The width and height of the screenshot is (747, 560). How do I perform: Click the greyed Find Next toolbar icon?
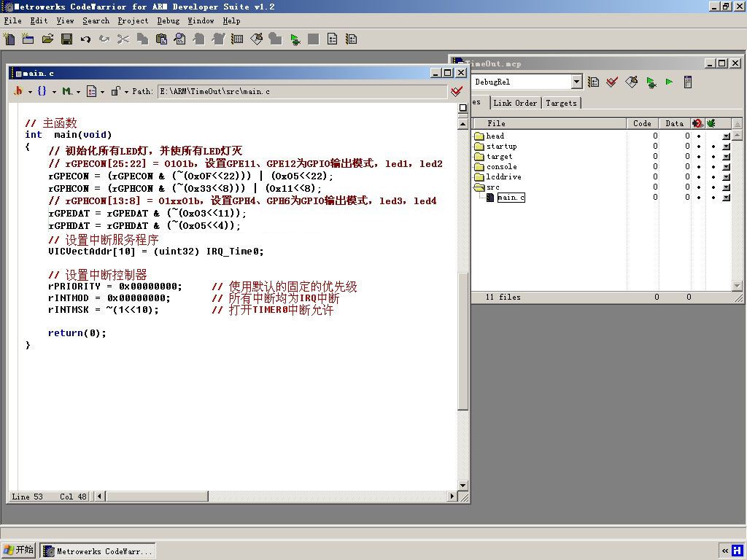(x=199, y=39)
